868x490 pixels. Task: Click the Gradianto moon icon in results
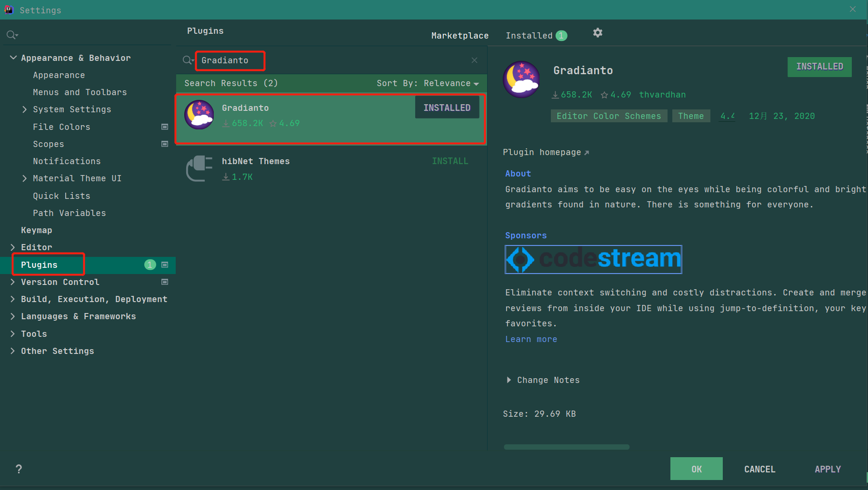(199, 115)
